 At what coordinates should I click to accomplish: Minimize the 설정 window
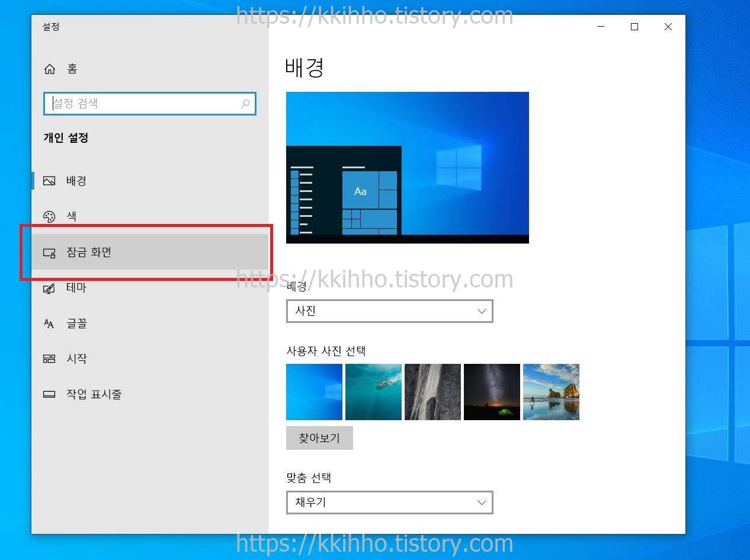(x=601, y=27)
